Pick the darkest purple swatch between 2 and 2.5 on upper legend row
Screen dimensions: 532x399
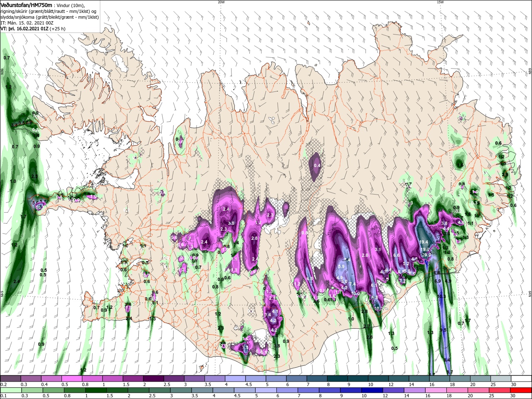[x=153, y=379]
